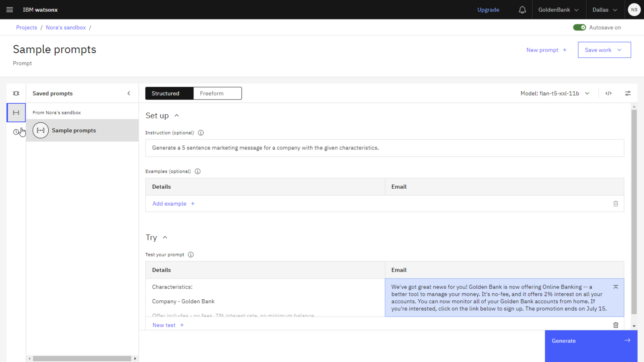644x362 pixels.
Task: Go to Projects breadcrumb
Action: coord(26,27)
